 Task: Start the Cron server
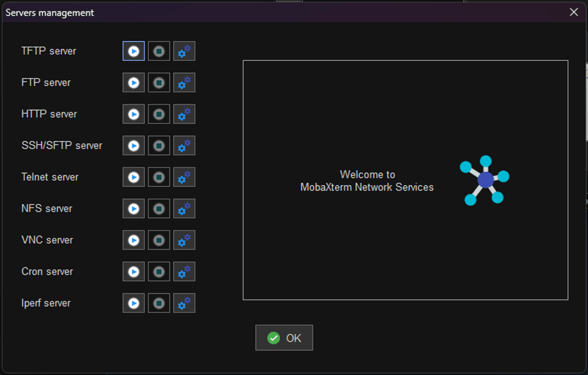134,272
